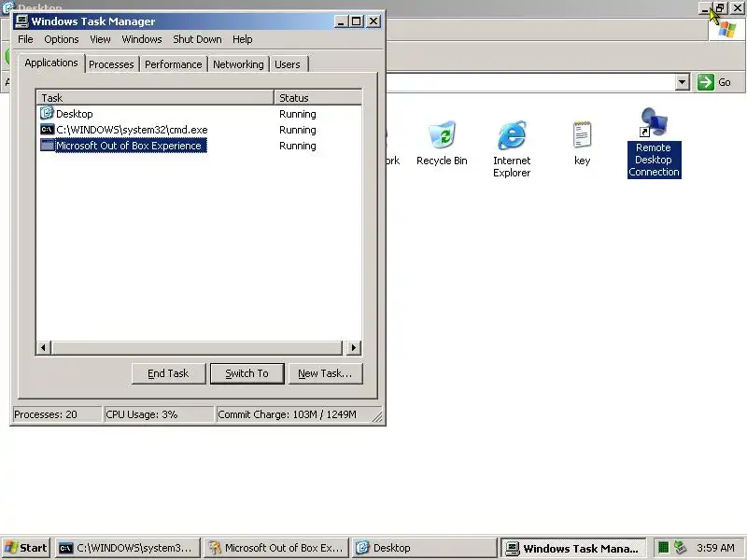747x560 pixels.
Task: Click the Running status of cmd.exe
Action: [x=297, y=130]
